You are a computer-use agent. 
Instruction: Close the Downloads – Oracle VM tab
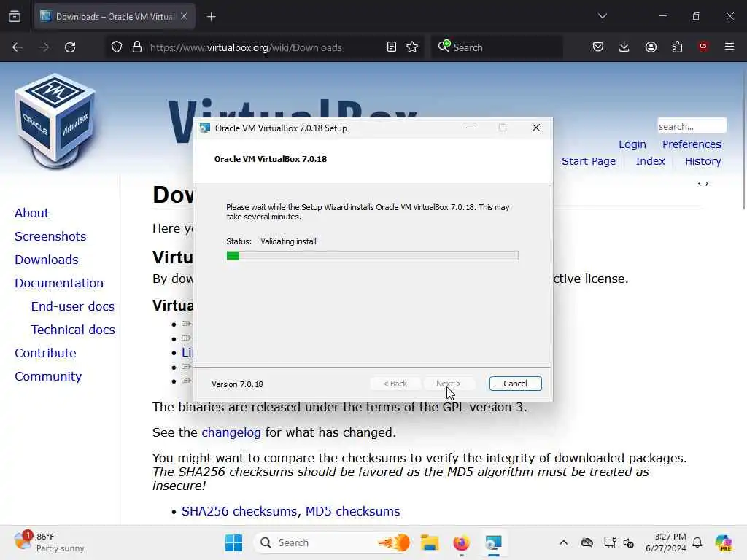[184, 16]
